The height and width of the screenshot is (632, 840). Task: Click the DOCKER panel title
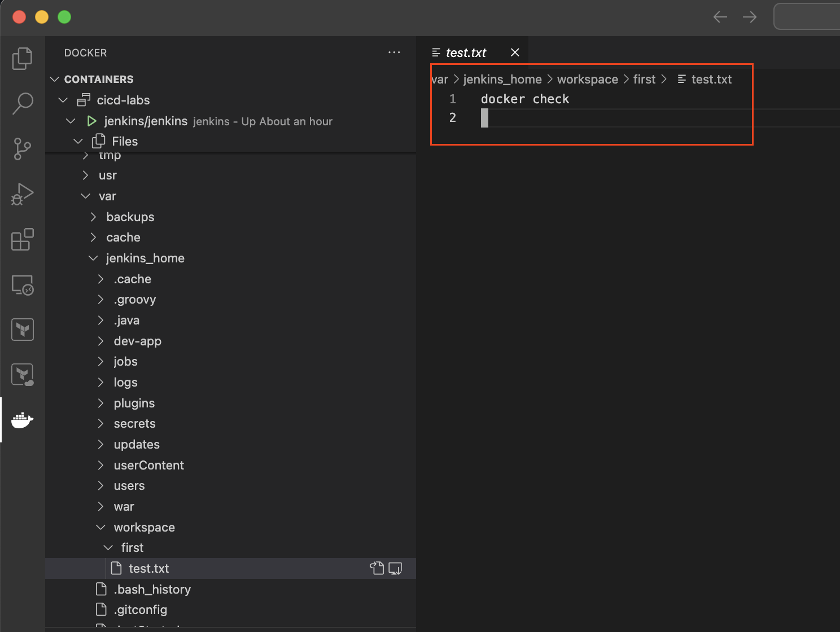(85, 52)
